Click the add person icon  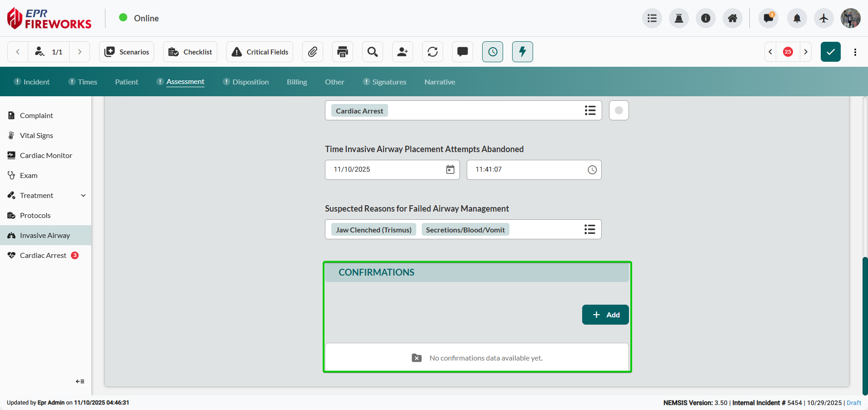[402, 52]
